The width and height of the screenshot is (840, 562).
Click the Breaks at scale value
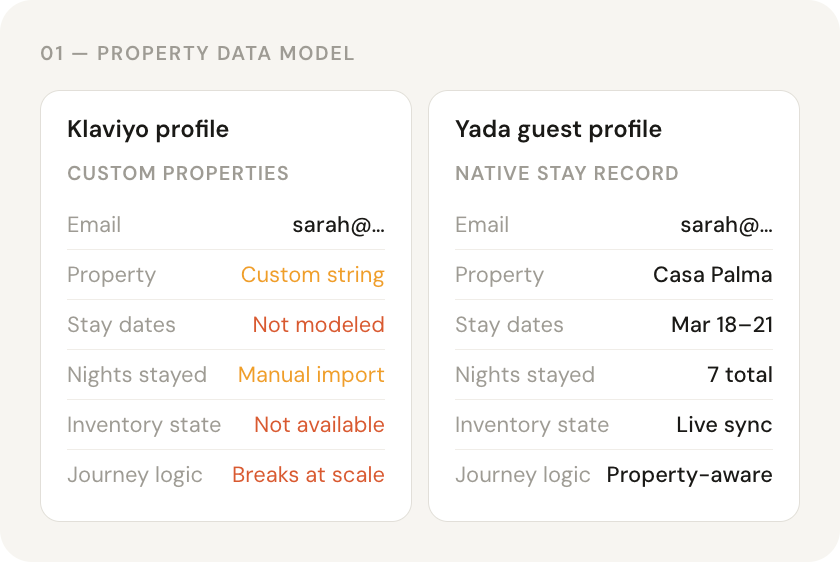tap(308, 475)
